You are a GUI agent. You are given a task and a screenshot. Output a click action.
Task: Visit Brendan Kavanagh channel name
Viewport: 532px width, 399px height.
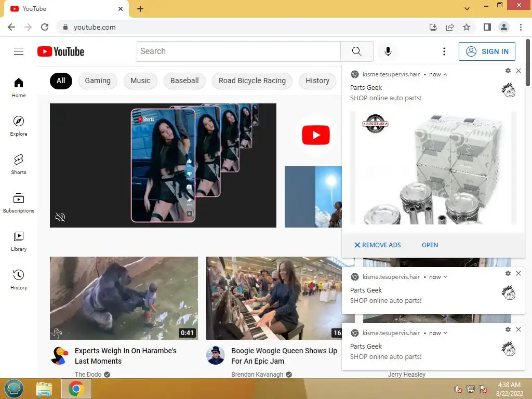(x=257, y=374)
